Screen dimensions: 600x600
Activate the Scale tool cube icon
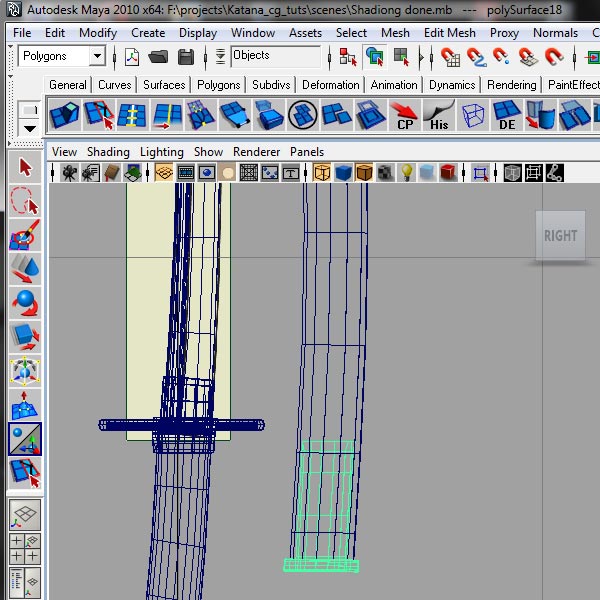click(x=25, y=337)
